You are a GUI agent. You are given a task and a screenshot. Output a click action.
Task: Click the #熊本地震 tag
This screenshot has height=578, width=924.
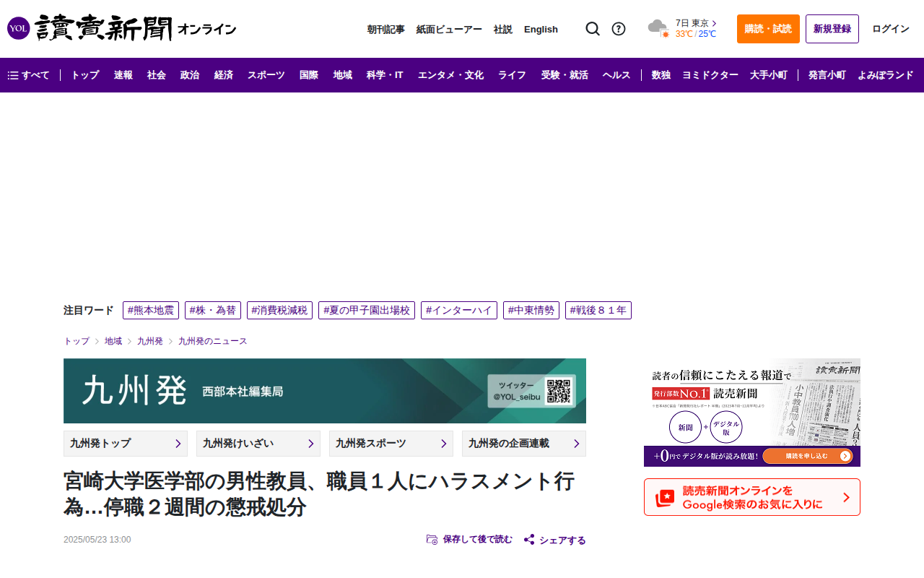pyautogui.click(x=151, y=310)
